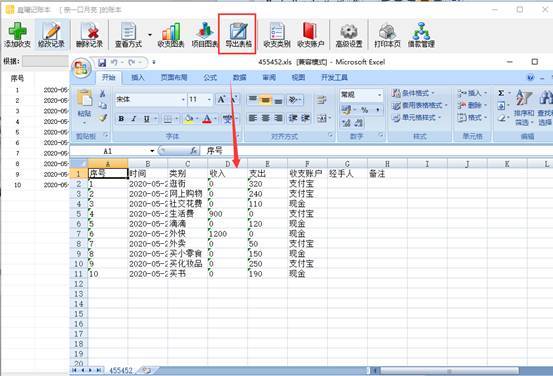Click the 修改记录 pencil icon

tap(52, 31)
